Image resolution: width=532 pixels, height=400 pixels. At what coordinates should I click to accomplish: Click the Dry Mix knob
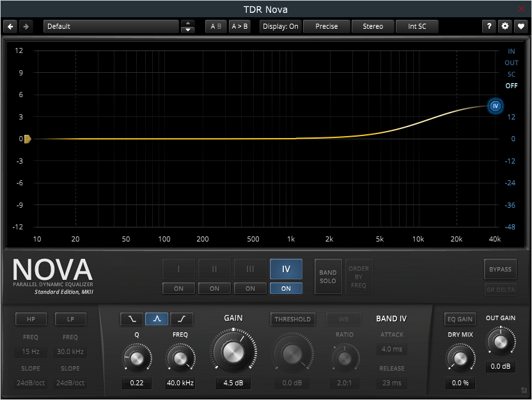(x=460, y=358)
